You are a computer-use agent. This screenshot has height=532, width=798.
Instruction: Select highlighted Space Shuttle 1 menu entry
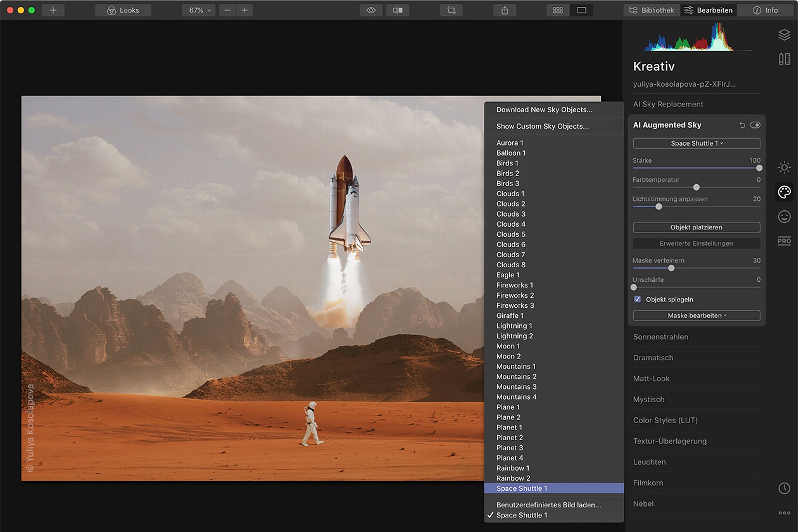pyautogui.click(x=554, y=488)
